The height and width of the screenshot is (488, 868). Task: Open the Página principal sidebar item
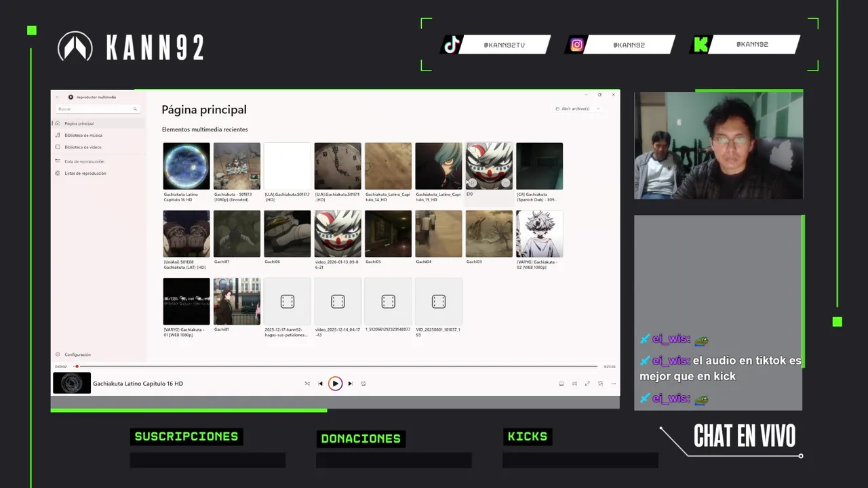tap(98, 123)
